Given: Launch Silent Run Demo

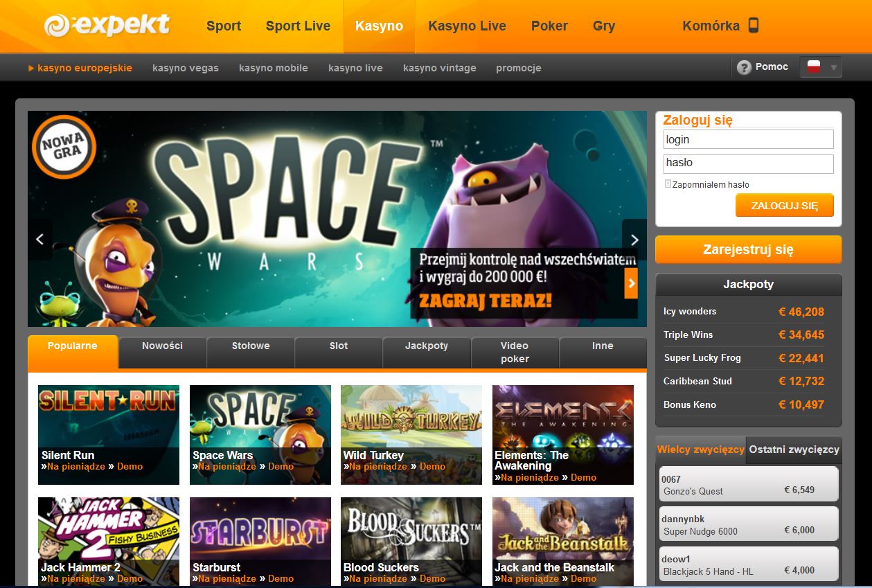Looking at the screenshot, I should click(x=130, y=467).
